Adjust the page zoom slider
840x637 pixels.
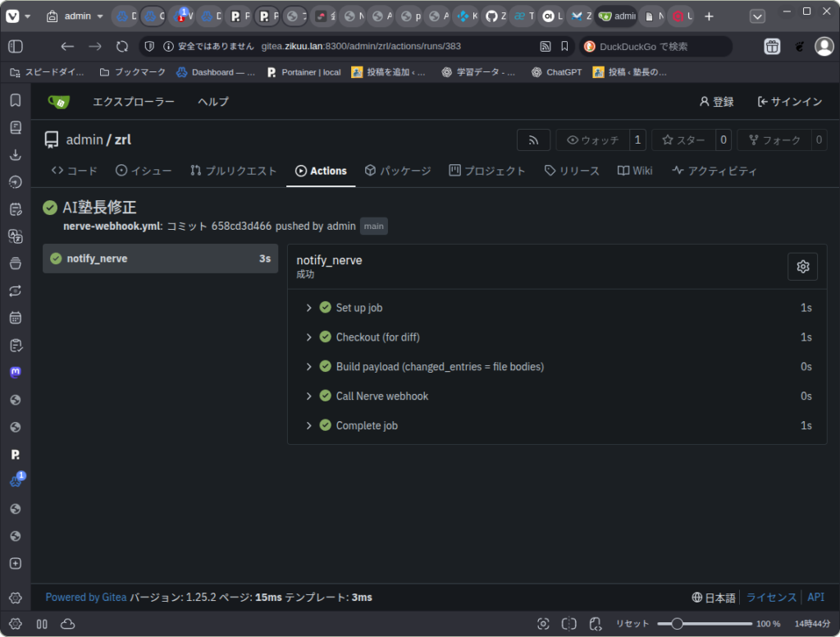678,624
